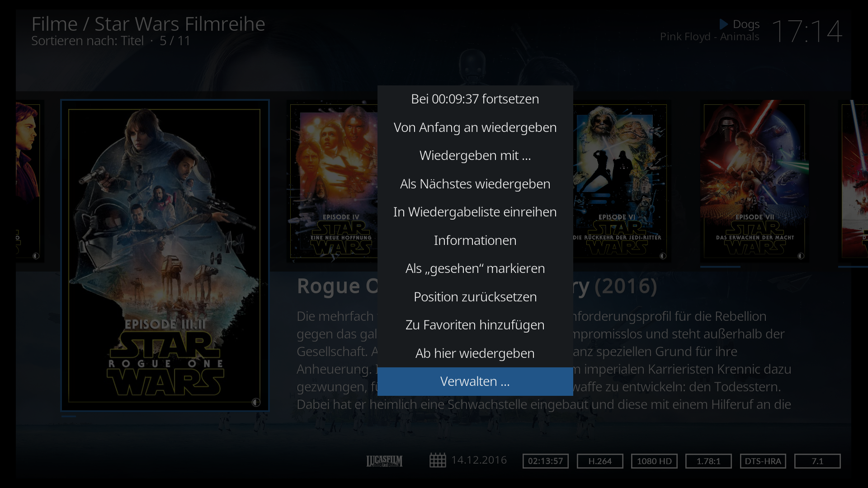Click progress bar under Episode VII poster

click(721, 267)
